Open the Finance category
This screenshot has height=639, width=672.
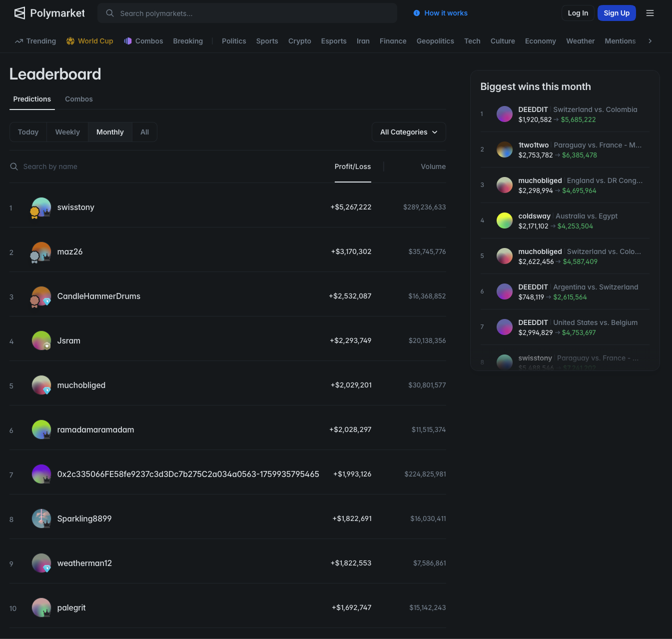(393, 41)
